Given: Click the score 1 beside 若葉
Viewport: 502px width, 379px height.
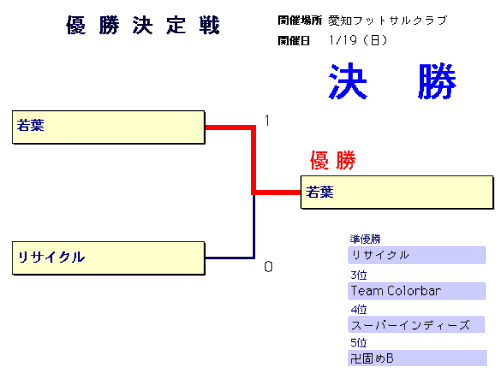Looking at the screenshot, I should (267, 121).
